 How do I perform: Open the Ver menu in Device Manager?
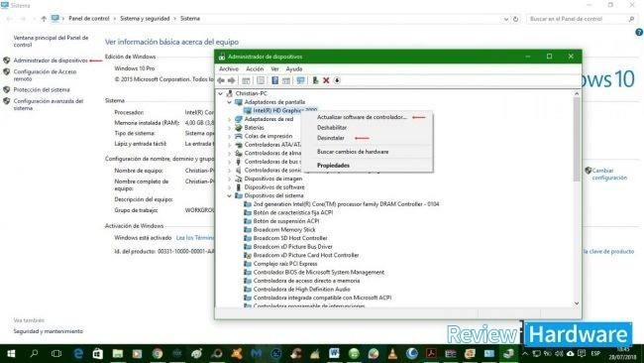tap(274, 68)
